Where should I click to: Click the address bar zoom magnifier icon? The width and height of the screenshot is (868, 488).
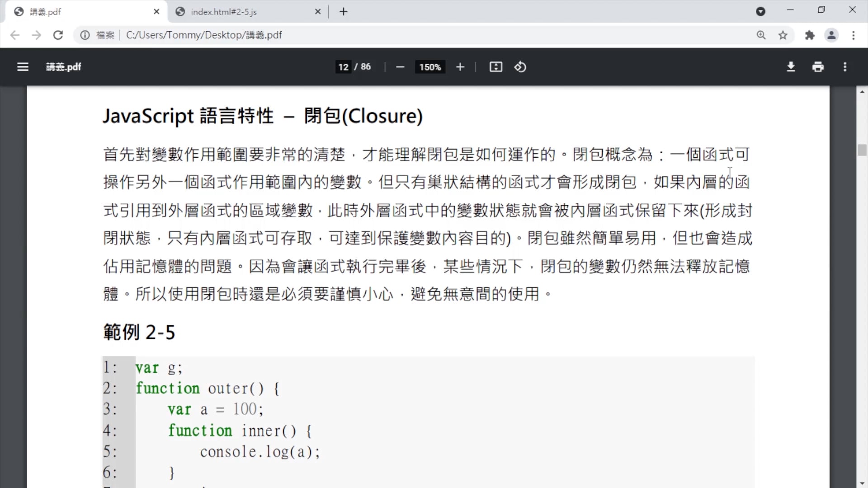[761, 35]
